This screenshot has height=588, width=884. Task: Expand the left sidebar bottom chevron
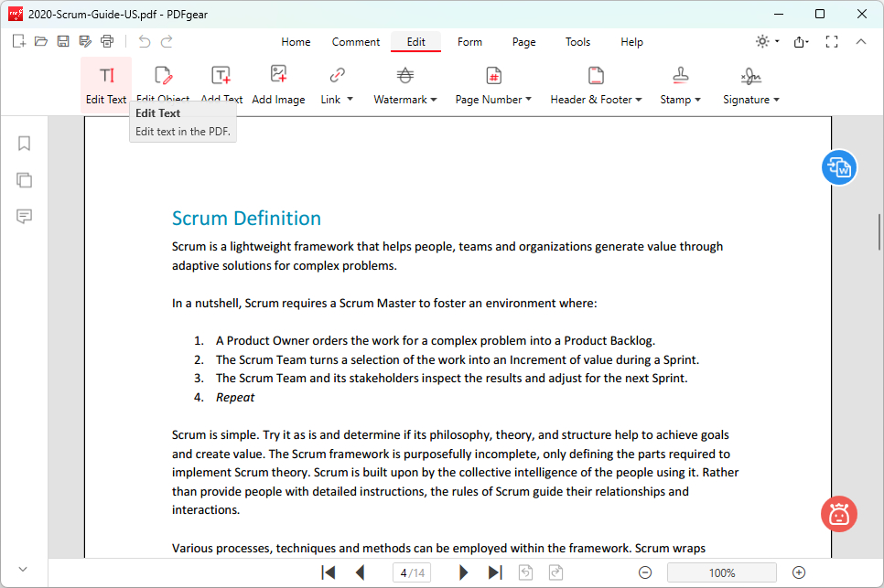[23, 569]
